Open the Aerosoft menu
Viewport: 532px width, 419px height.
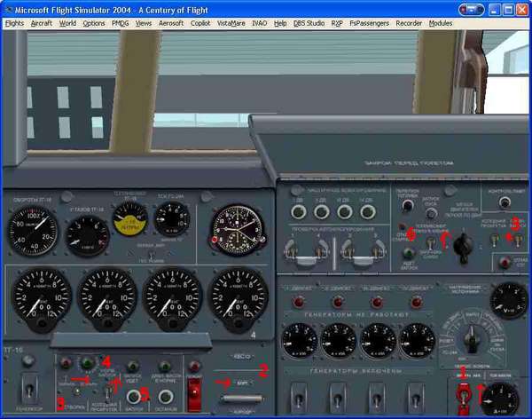(x=171, y=23)
